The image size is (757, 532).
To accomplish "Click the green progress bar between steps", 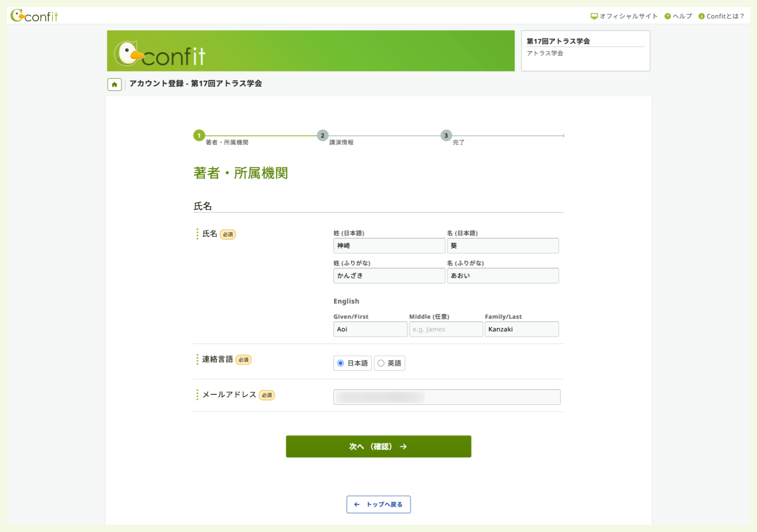I will pyautogui.click(x=262, y=136).
